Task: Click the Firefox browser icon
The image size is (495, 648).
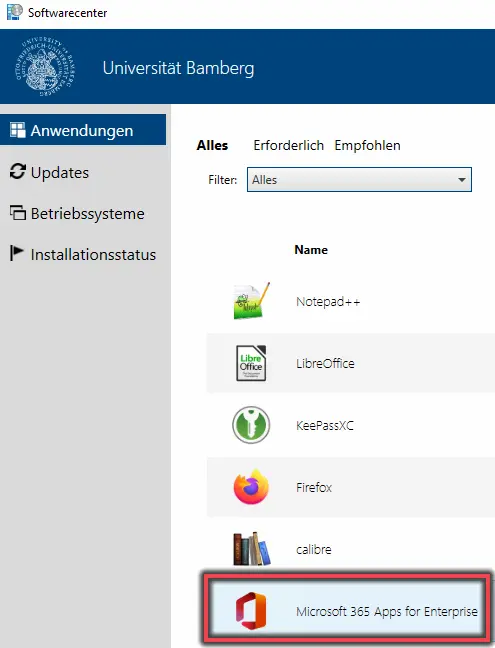Action: (x=251, y=487)
